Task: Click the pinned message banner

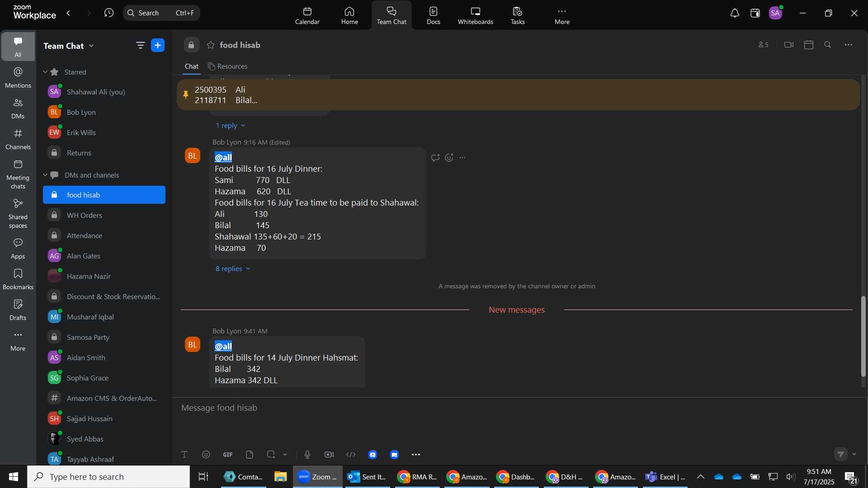Action: 518,95
